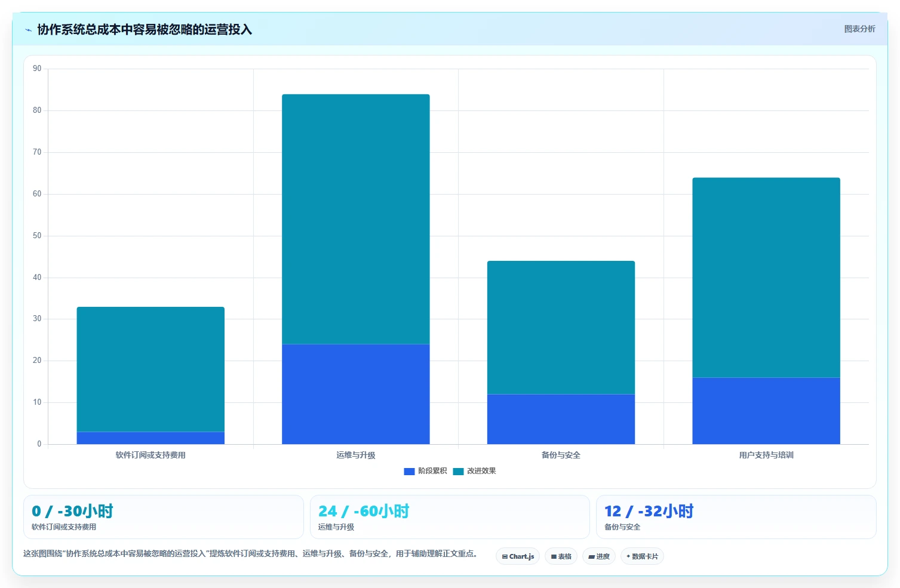Click the 图表分析 label in the header
The width and height of the screenshot is (900, 588).
859,29
